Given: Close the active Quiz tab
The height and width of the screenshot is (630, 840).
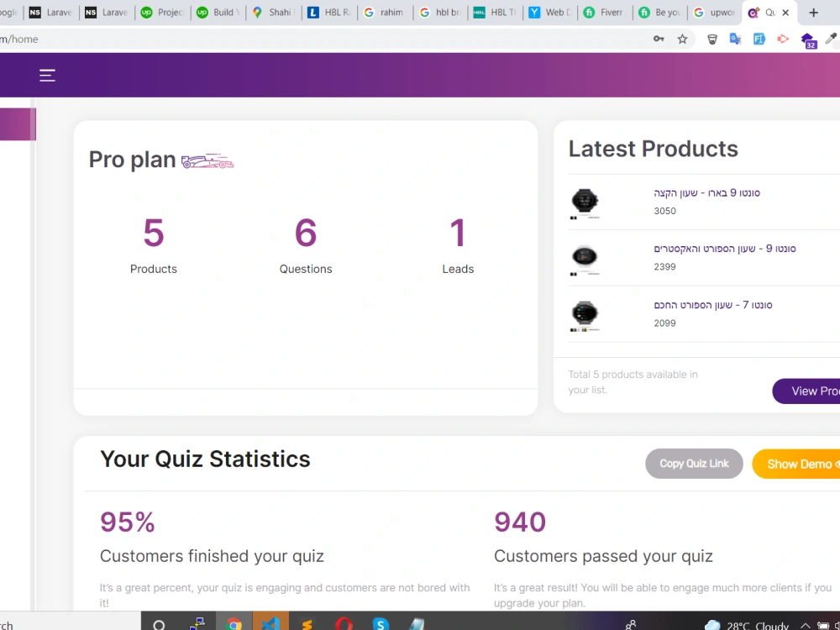Looking at the screenshot, I should tap(785, 13).
